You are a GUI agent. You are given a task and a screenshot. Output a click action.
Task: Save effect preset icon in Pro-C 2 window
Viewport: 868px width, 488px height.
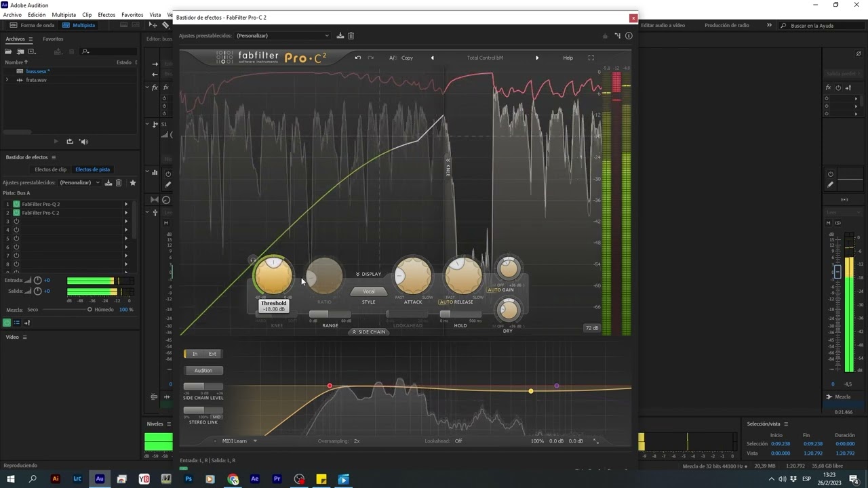[340, 35]
